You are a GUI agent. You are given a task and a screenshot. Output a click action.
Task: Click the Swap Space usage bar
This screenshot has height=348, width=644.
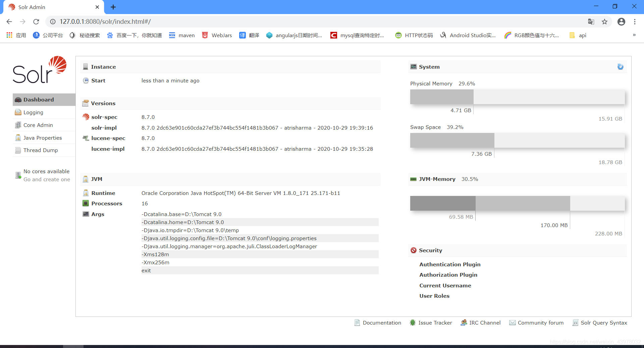point(518,140)
